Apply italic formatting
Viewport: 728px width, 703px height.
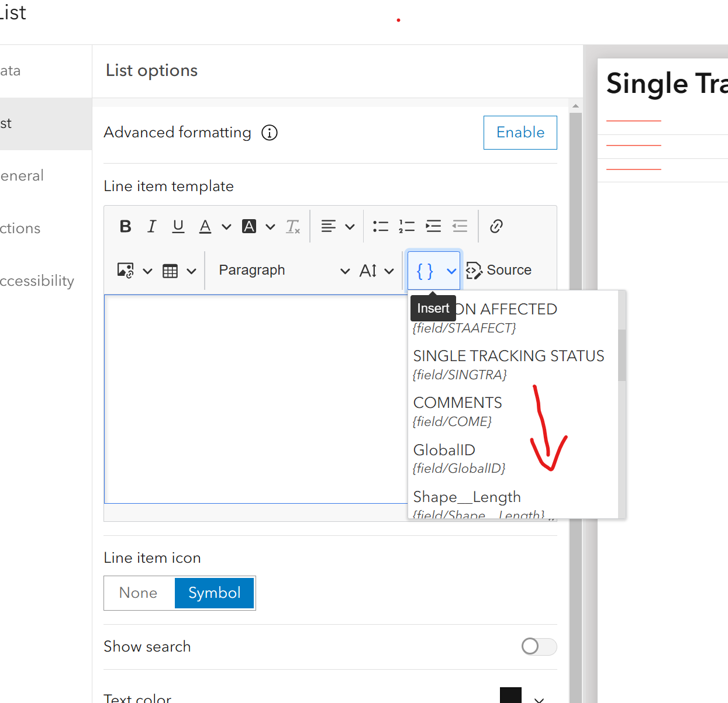[x=151, y=226]
